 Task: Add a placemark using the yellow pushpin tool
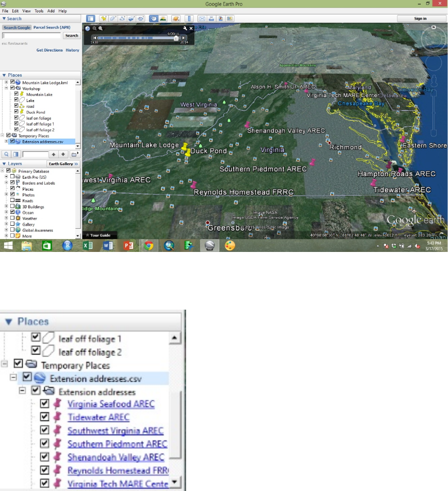click(x=104, y=19)
